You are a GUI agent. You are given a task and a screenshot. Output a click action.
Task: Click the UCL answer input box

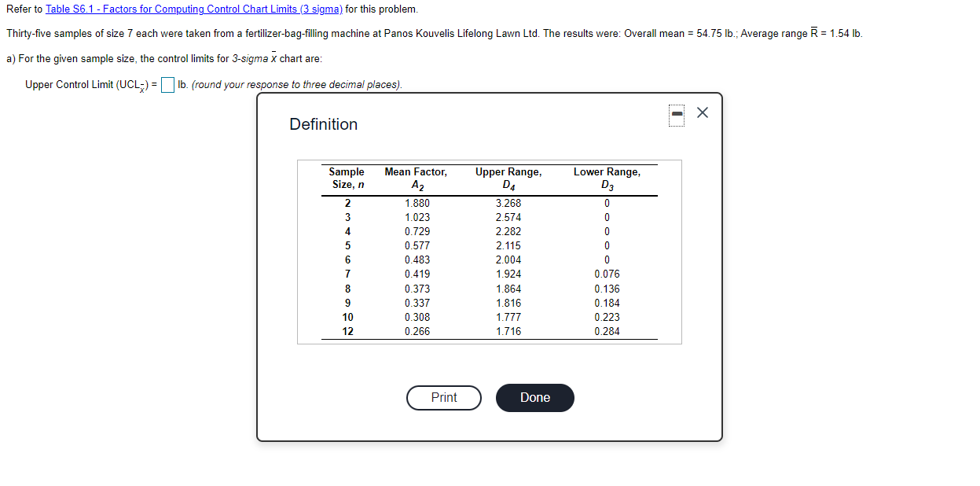[167, 85]
